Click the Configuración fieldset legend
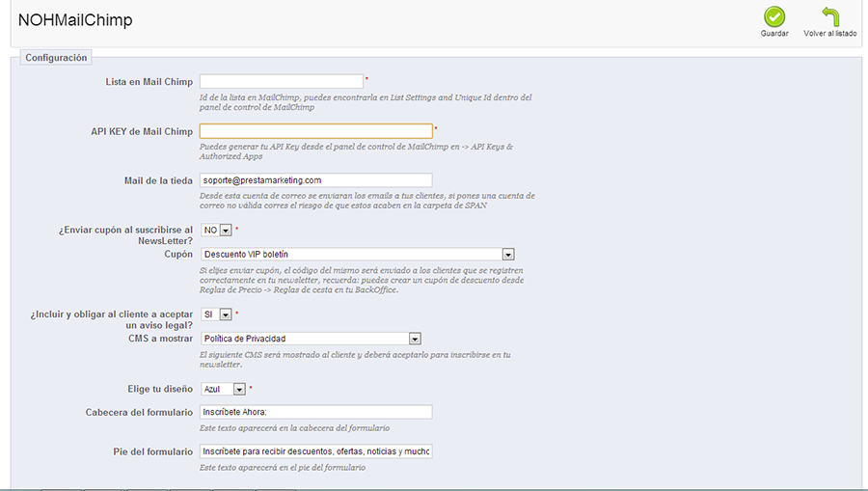Viewport: 868px width, 491px height. click(56, 58)
